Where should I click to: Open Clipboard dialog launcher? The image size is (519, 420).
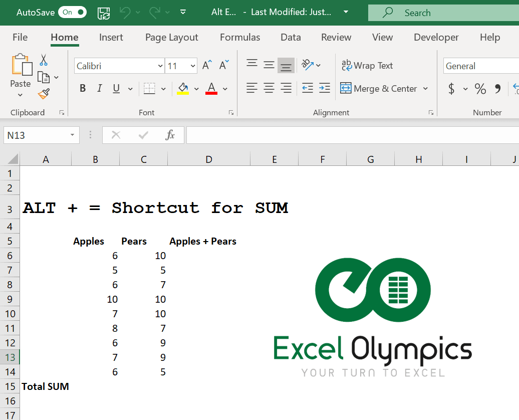click(x=62, y=113)
